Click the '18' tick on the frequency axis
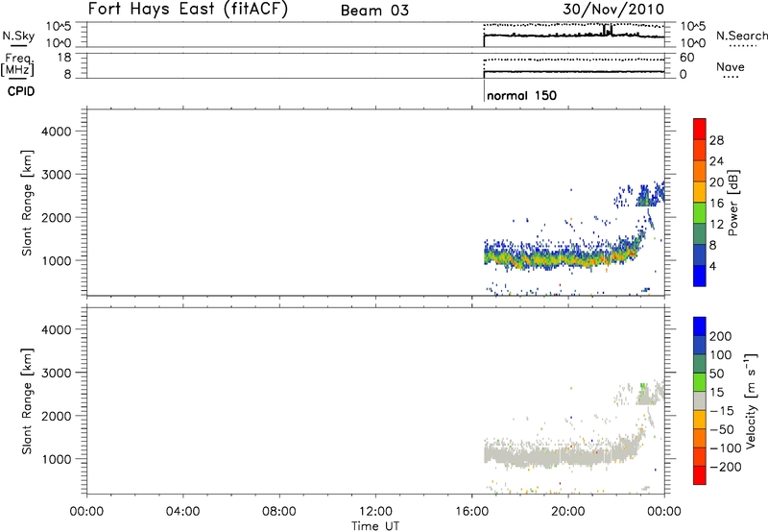Screen dimensions: 768x532 (64, 58)
